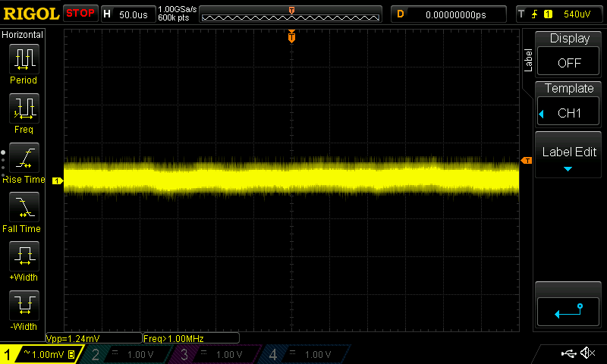The height and width of the screenshot is (364, 607).
Task: Select channel 3 1.00 V status tab
Action: (x=217, y=354)
